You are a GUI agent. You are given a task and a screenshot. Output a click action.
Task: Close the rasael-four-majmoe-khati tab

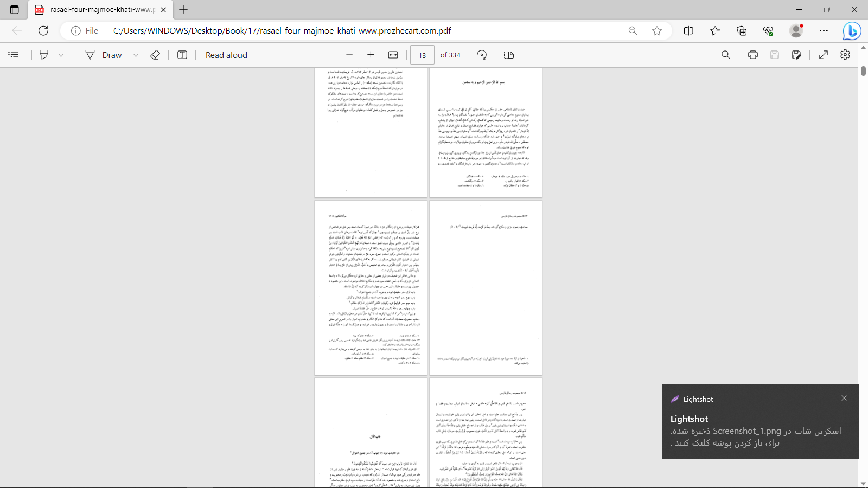coord(164,10)
